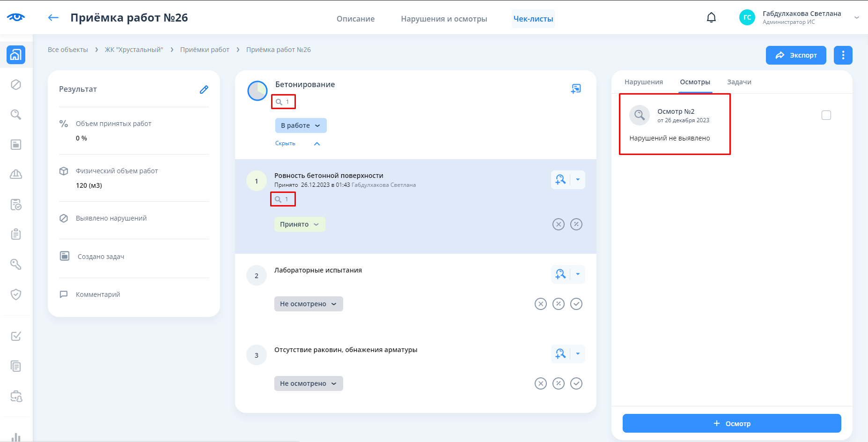This screenshot has height=442, width=868.
Task: Open the notifications bell
Action: [711, 18]
